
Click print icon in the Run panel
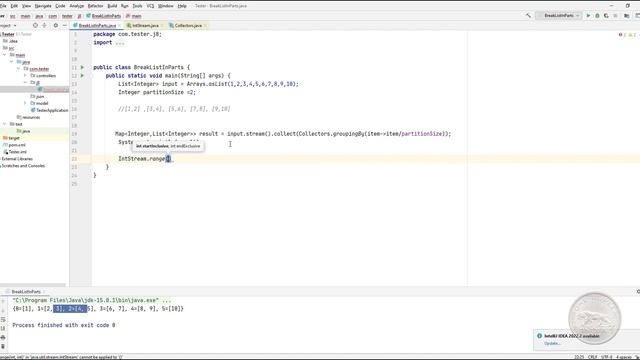point(3,338)
